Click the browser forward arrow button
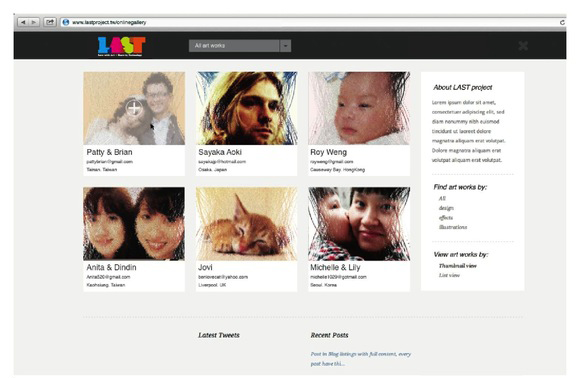Screen dimensions: 580x378 (x=34, y=22)
